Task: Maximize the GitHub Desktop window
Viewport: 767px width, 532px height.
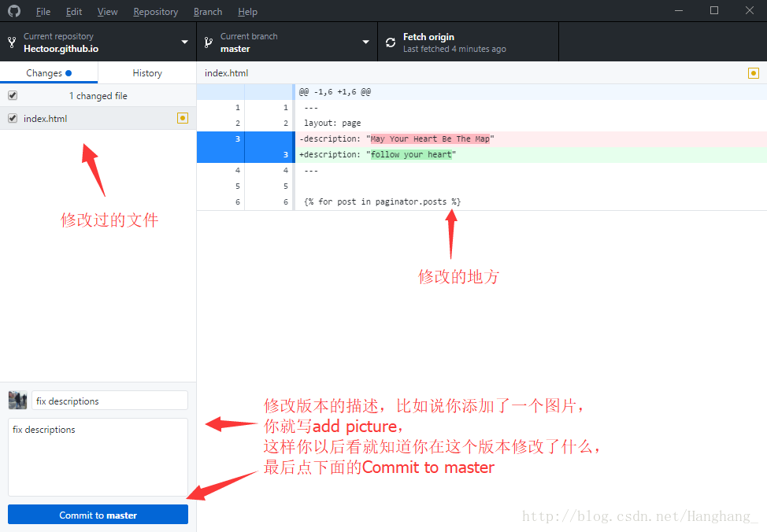Action: click(714, 11)
